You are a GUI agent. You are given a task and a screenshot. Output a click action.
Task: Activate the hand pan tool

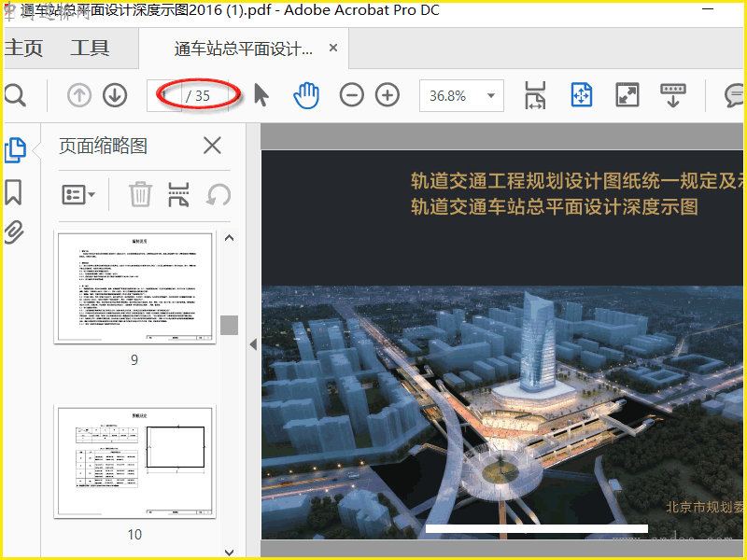306,95
